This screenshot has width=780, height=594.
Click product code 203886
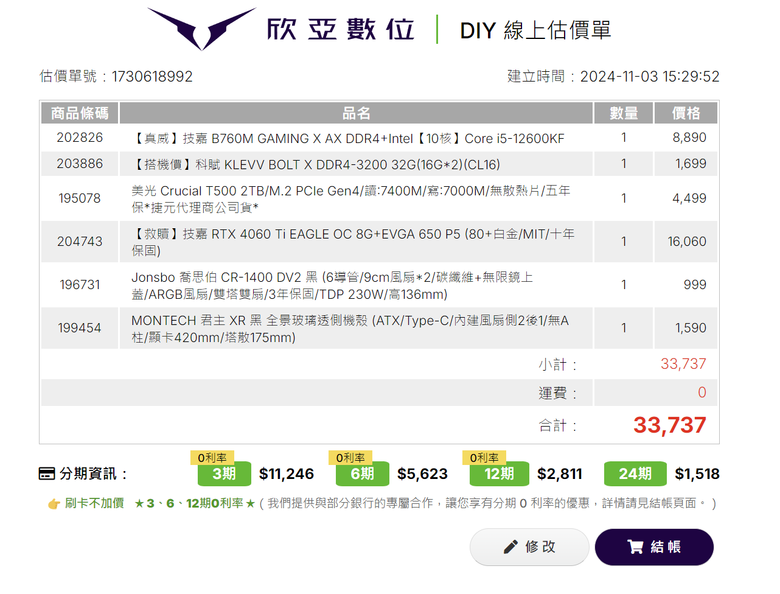click(80, 164)
